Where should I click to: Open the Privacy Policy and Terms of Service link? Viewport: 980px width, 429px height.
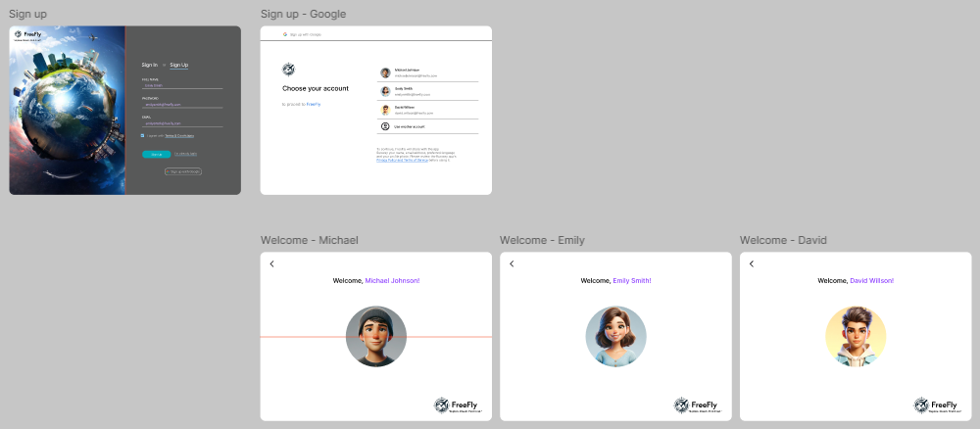[403, 161]
